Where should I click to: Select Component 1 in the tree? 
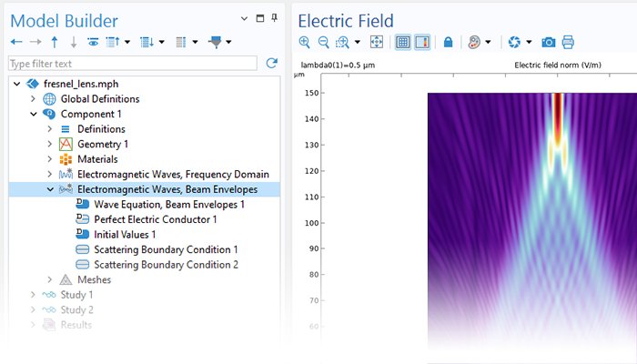pyautogui.click(x=91, y=114)
